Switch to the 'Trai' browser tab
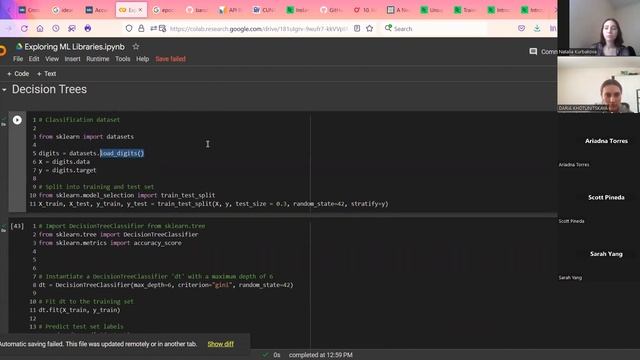The width and height of the screenshot is (640, 360). 465,10
